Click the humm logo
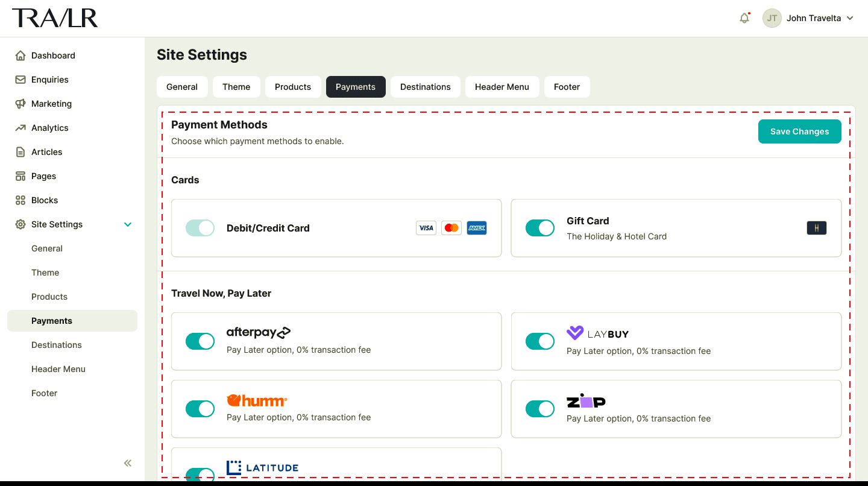The image size is (868, 486). [x=257, y=400]
